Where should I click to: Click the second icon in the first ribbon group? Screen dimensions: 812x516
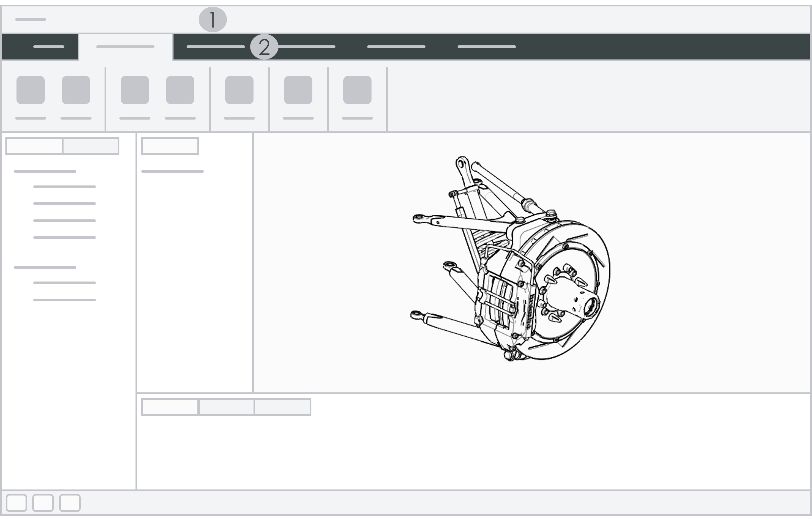[x=76, y=90]
